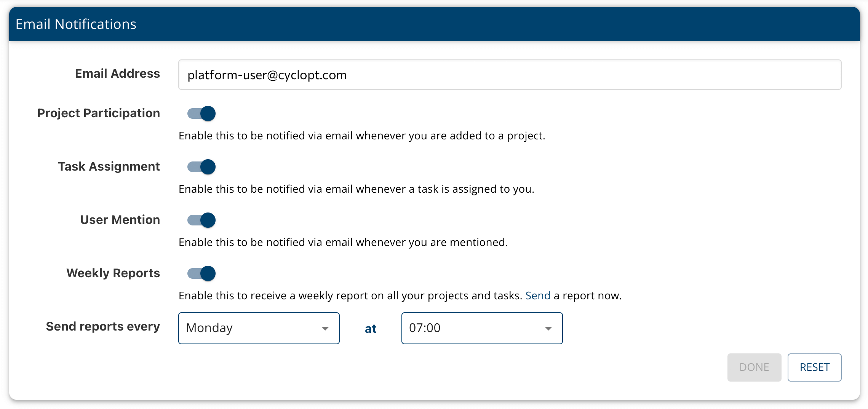
Task: Switch off the Weekly Reports toggle
Action: (201, 273)
